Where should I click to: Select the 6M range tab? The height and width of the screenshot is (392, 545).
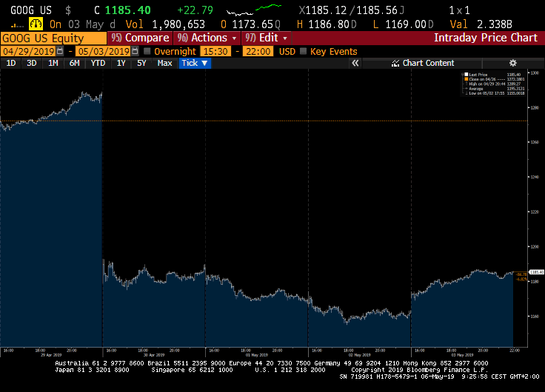coord(74,63)
